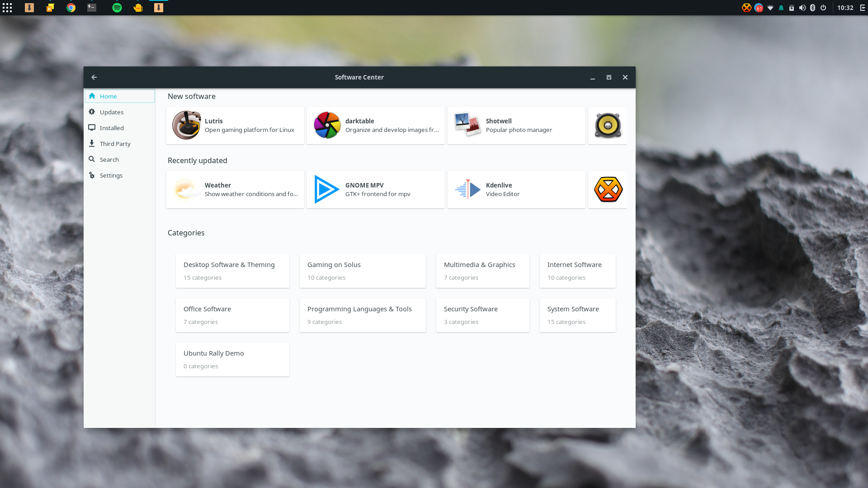Click the battery charging tray icon
This screenshot has height=488, width=868.
point(791,8)
